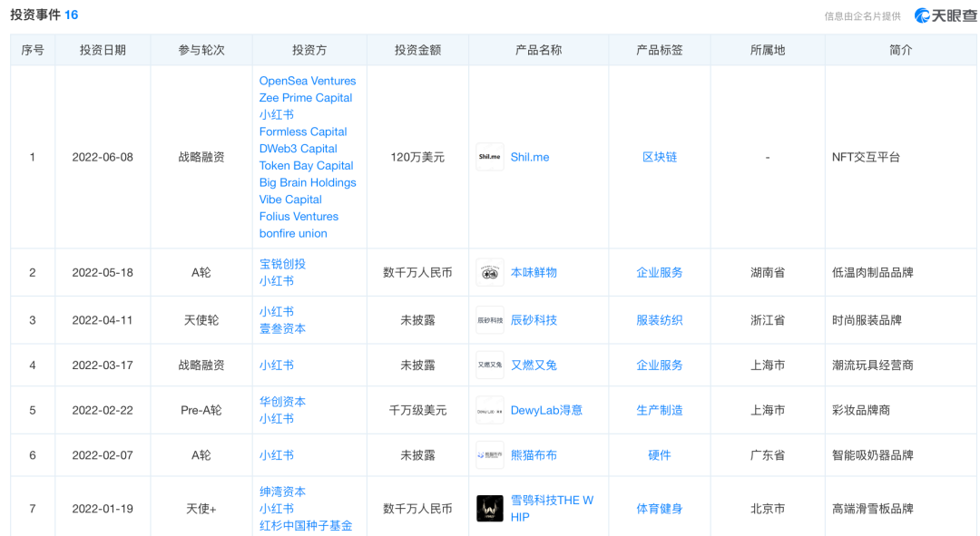Click the 辰砂科技 product logo

(489, 320)
